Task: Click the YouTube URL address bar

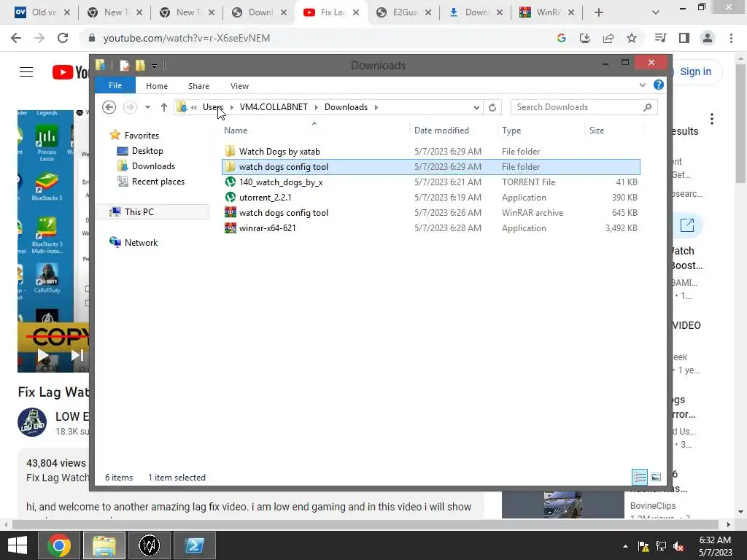Action: click(186, 38)
